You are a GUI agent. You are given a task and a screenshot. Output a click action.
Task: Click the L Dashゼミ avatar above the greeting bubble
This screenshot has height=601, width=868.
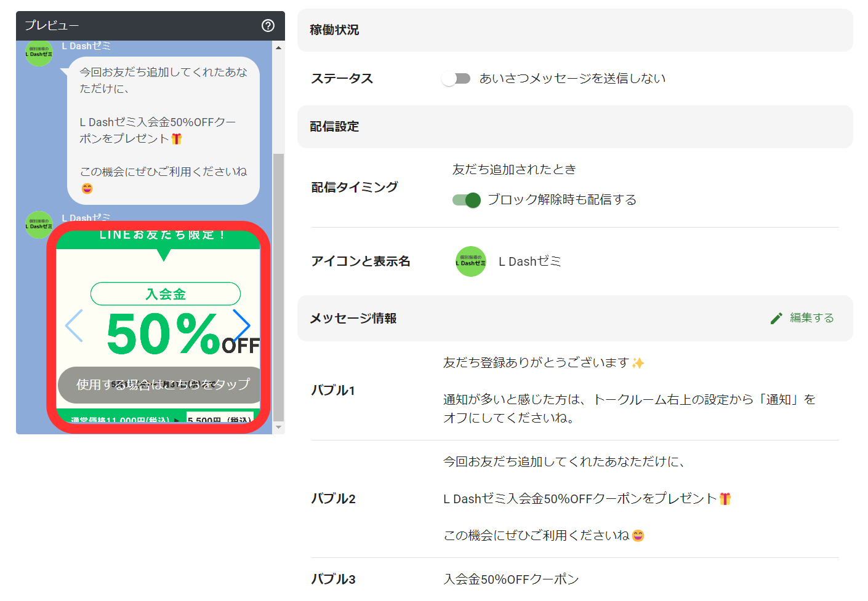point(38,54)
